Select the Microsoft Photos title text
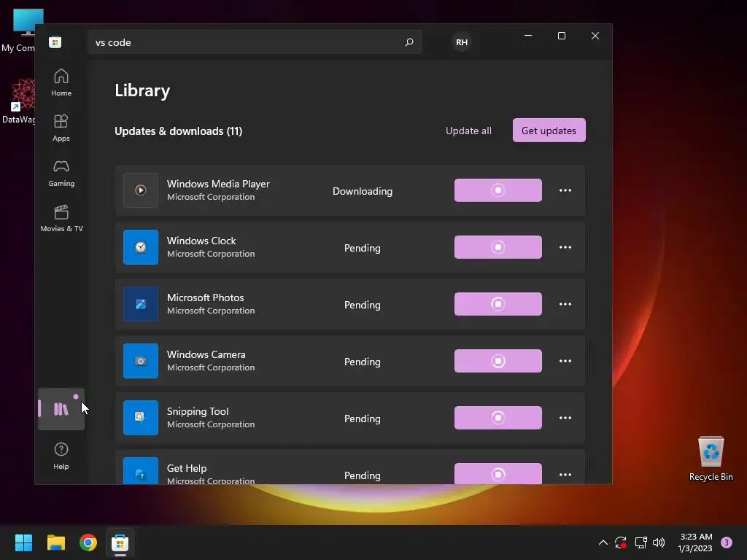The width and height of the screenshot is (747, 560). pyautogui.click(x=205, y=297)
